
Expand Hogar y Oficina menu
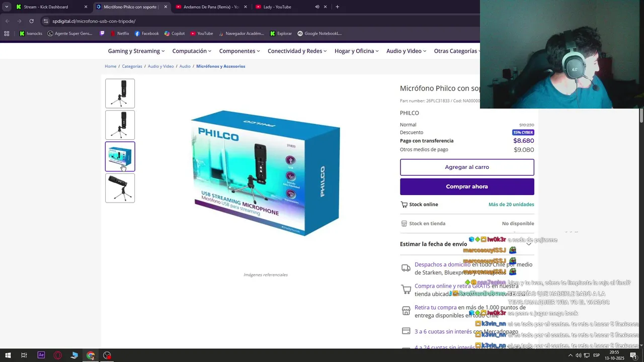357,51
